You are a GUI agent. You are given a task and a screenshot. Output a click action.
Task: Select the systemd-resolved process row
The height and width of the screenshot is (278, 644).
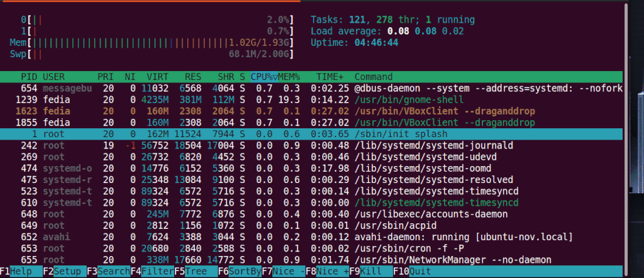(311, 180)
